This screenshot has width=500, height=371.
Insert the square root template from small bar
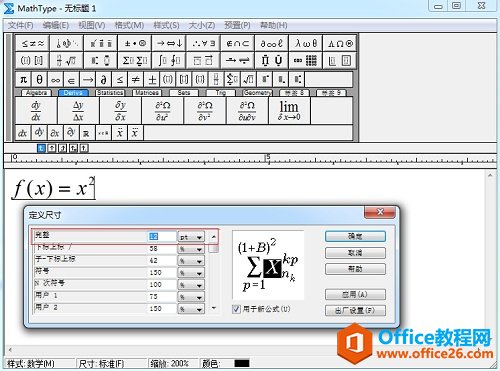click(x=248, y=80)
